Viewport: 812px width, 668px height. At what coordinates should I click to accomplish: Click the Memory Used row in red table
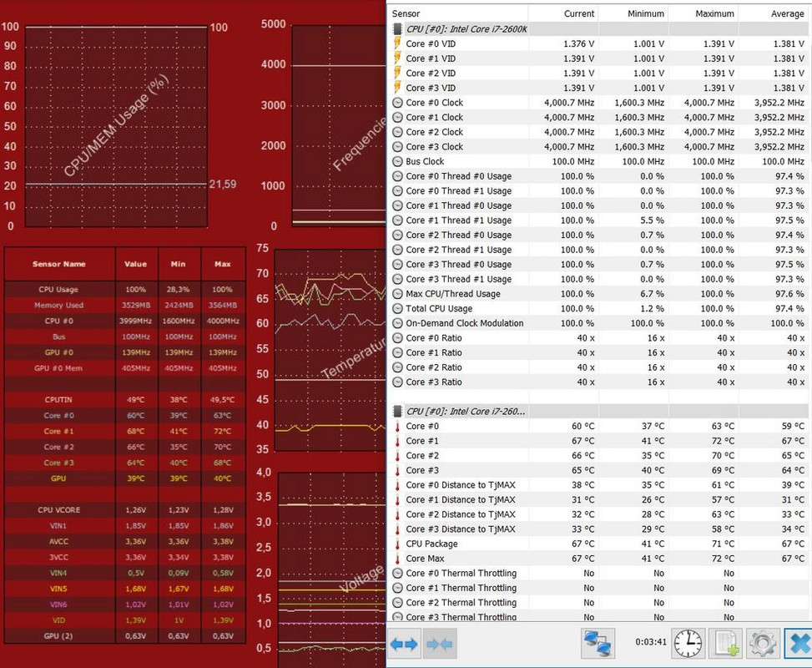point(125,306)
